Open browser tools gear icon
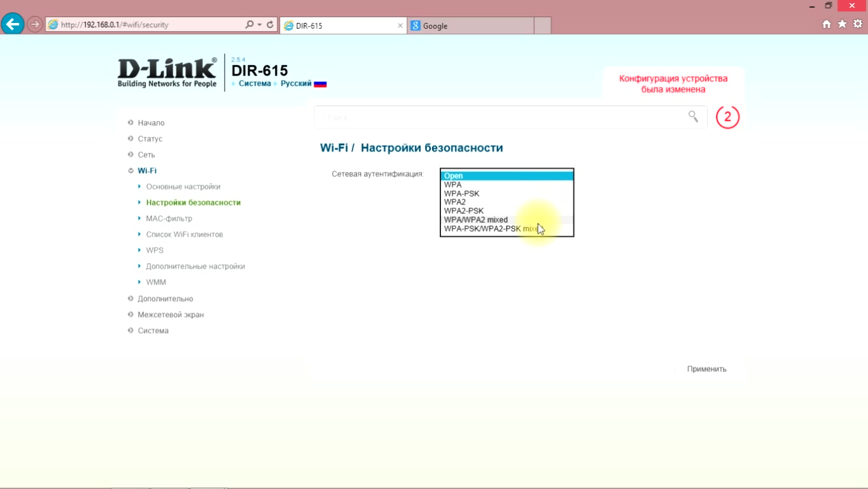The width and height of the screenshot is (868, 489). [858, 24]
